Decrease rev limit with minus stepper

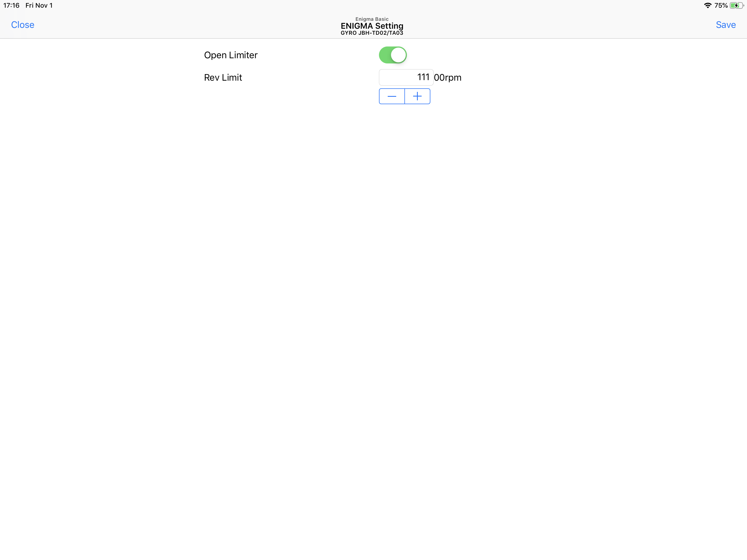(392, 96)
